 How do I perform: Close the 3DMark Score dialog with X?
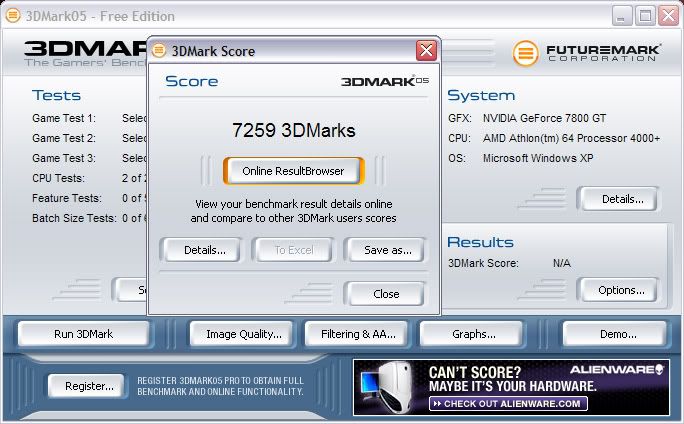(x=426, y=51)
